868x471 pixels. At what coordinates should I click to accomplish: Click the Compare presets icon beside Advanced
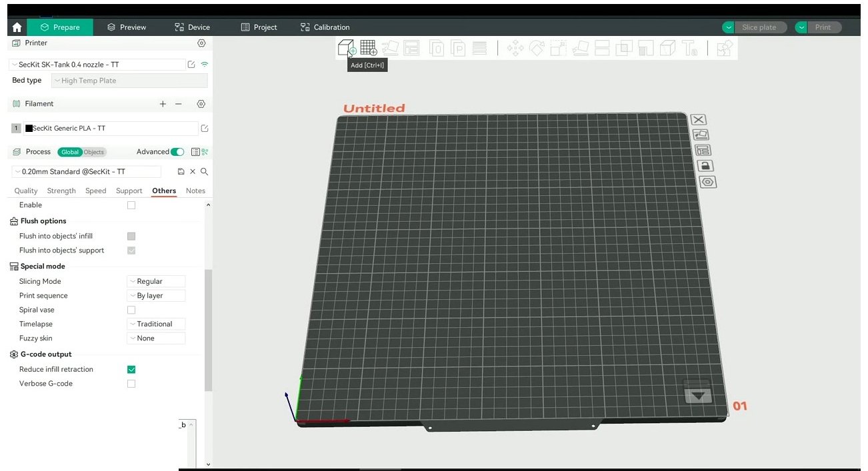[x=205, y=152]
